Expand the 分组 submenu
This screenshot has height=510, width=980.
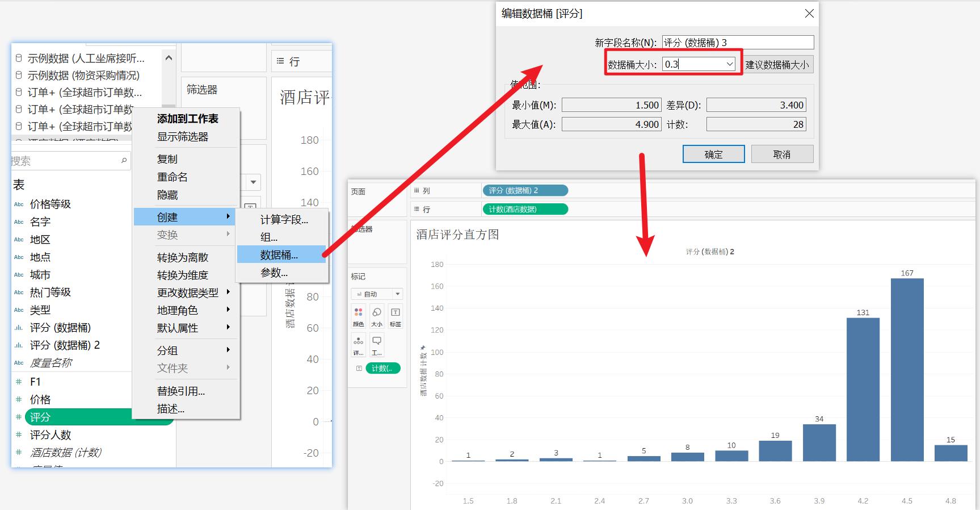tap(228, 350)
